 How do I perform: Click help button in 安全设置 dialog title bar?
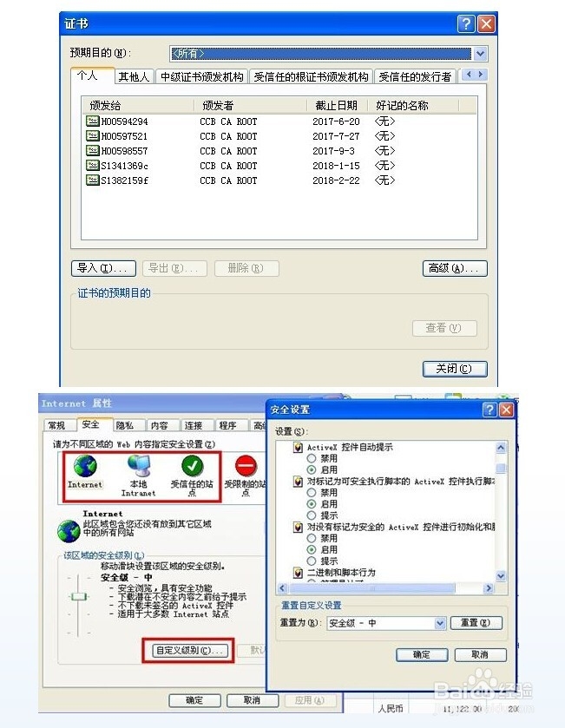click(489, 410)
